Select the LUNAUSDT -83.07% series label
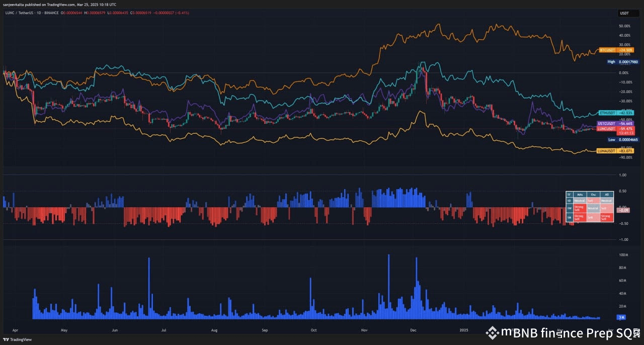 [x=614, y=150]
